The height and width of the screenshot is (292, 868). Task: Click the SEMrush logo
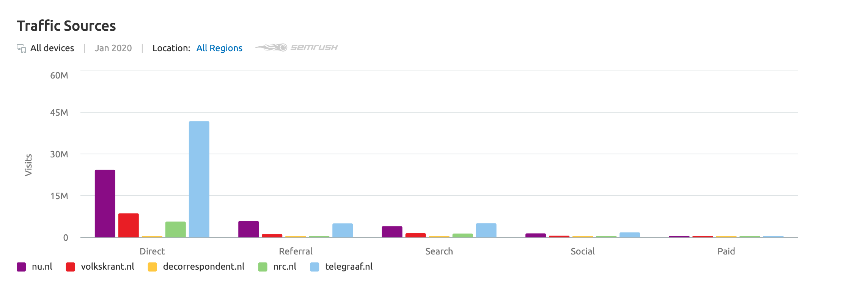pos(296,47)
